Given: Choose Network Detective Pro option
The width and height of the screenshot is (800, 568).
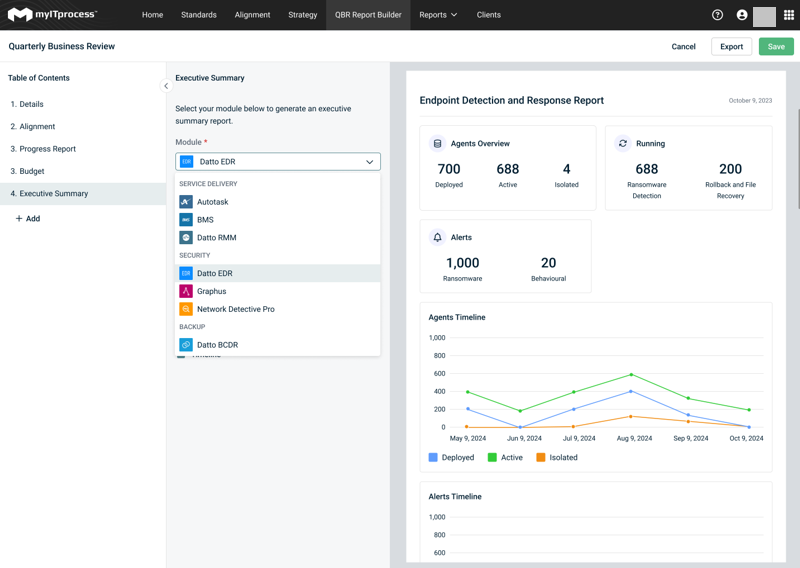Looking at the screenshot, I should click(278, 309).
